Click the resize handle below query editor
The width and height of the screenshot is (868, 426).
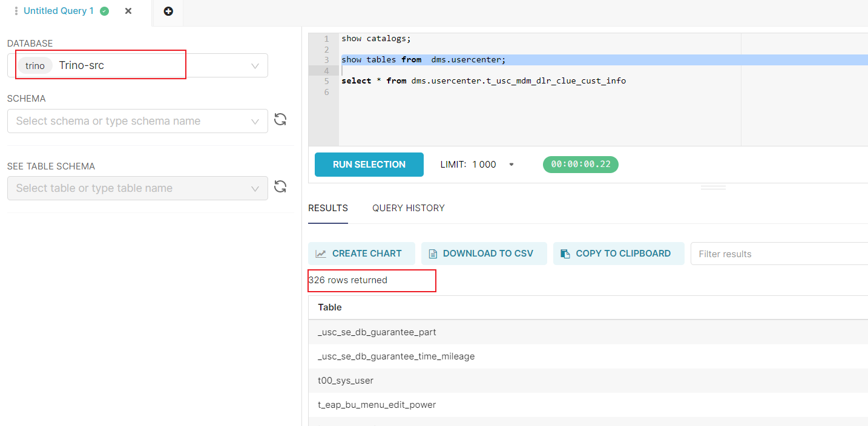[x=713, y=188]
